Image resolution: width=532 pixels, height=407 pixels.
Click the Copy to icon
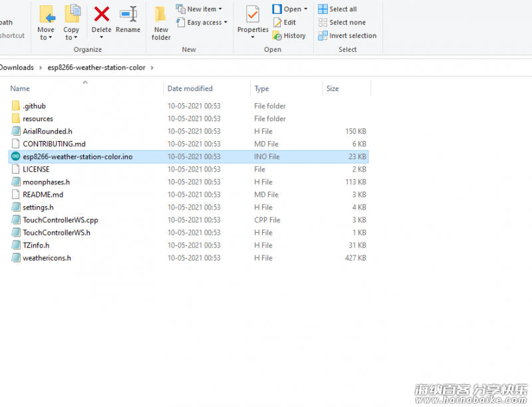[x=72, y=14]
